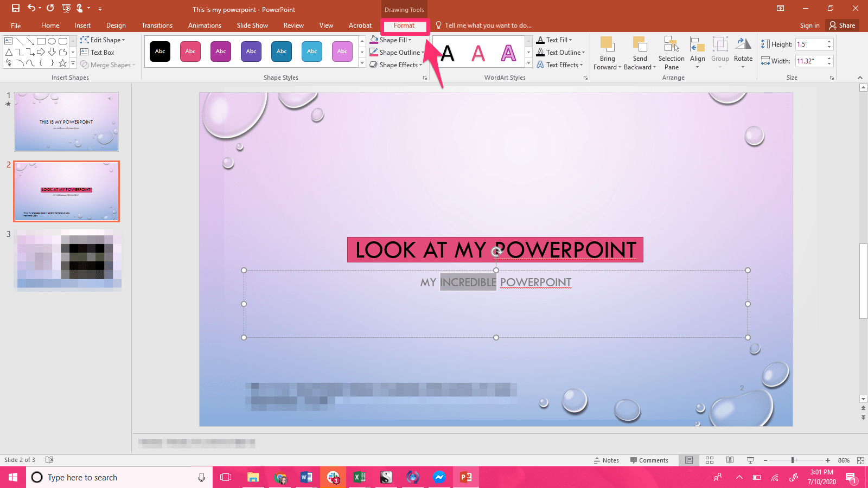The image size is (868, 488).
Task: Open Text Fill dropdown
Action: tap(554, 40)
